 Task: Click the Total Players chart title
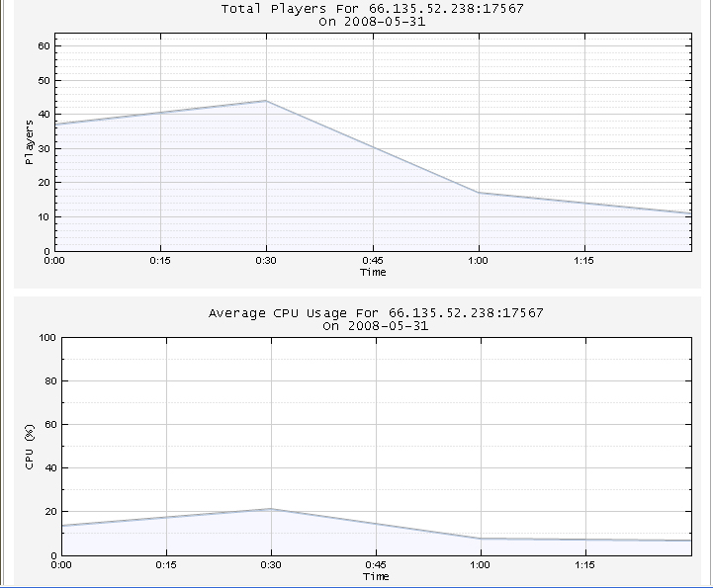tap(372, 9)
